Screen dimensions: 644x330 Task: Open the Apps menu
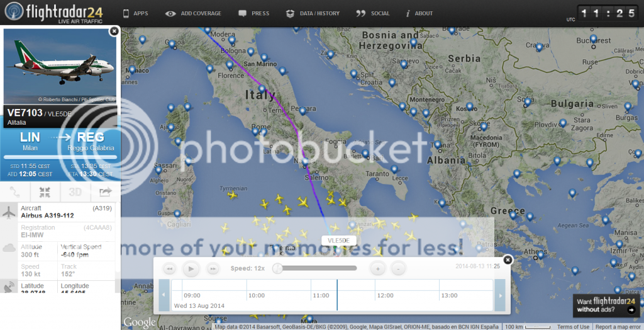click(x=135, y=13)
